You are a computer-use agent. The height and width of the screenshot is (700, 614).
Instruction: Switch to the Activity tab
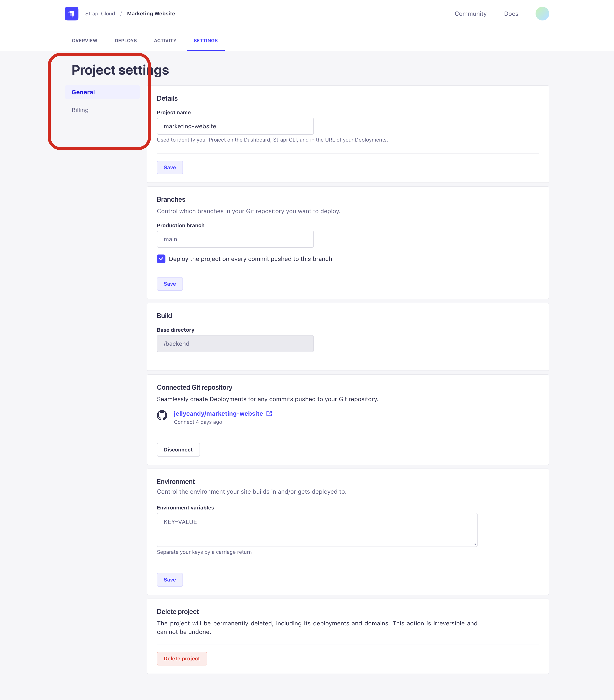pyautogui.click(x=165, y=40)
